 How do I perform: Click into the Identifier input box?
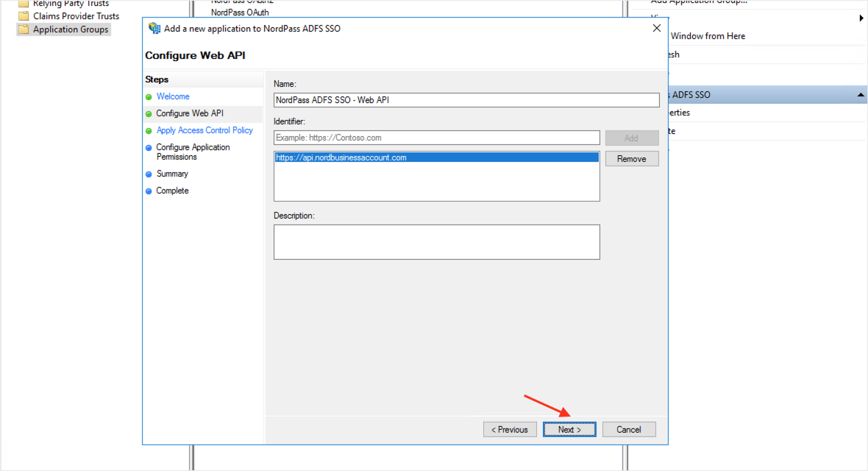(x=436, y=138)
